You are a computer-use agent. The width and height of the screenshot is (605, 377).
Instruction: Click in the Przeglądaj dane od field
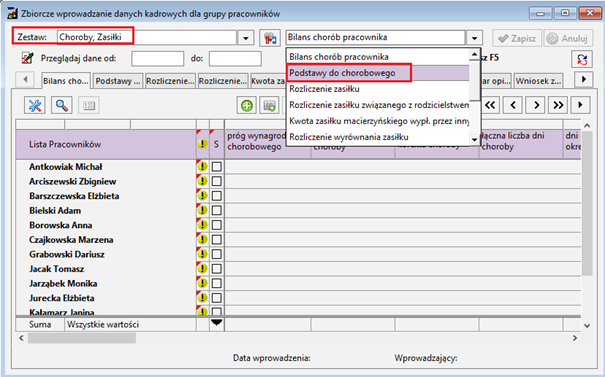click(157, 59)
